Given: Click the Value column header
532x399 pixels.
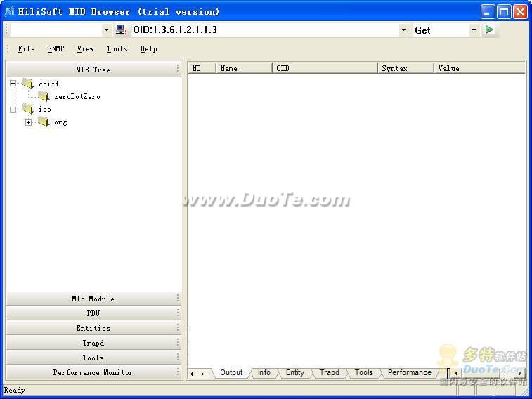Looking at the screenshot, I should pos(479,68).
